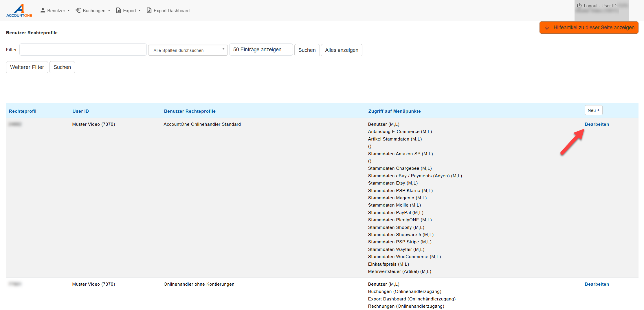This screenshot has width=644, height=310.
Task: Edit AccountOne Onlinehändler Standard profile via Bearbeiten
Action: 597,124
